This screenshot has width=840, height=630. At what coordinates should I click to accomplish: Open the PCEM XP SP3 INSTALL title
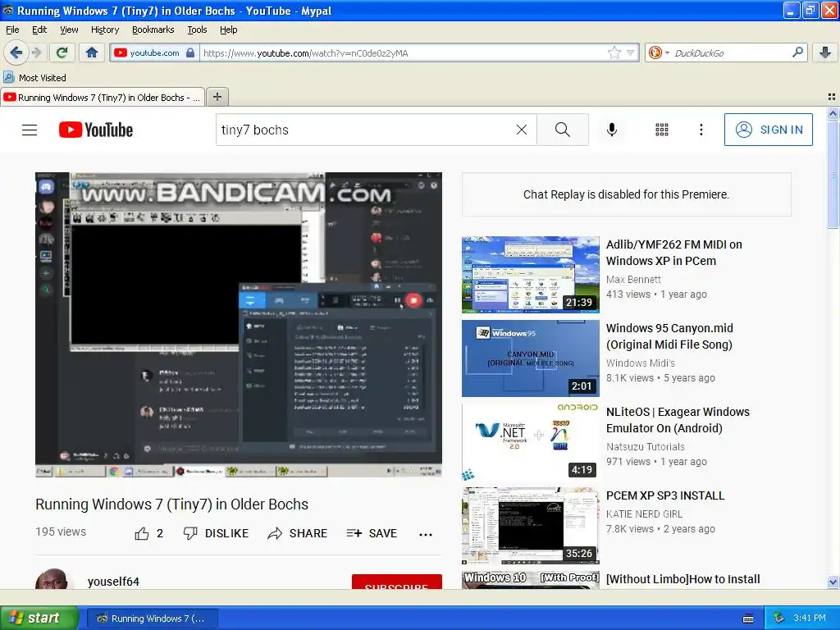665,495
